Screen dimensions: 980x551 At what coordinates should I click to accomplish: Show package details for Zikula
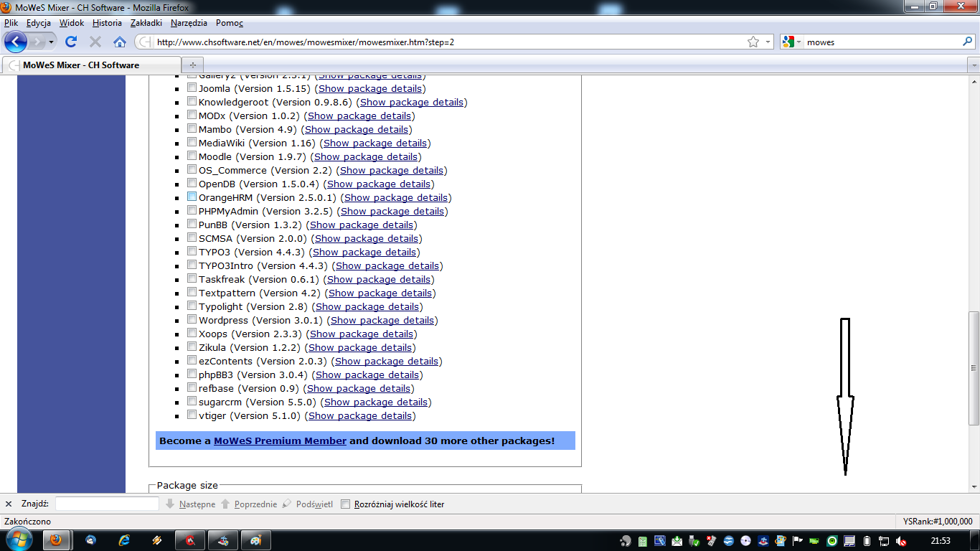[361, 348]
